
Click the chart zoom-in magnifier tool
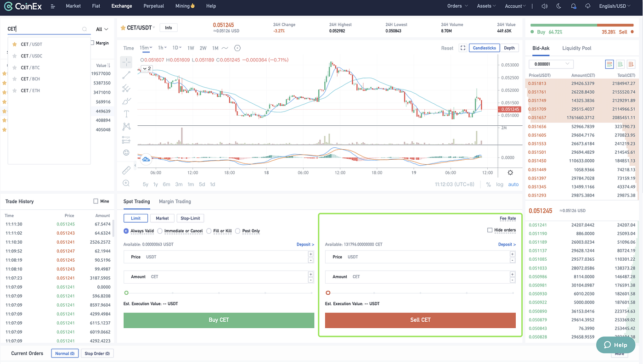coord(126,183)
